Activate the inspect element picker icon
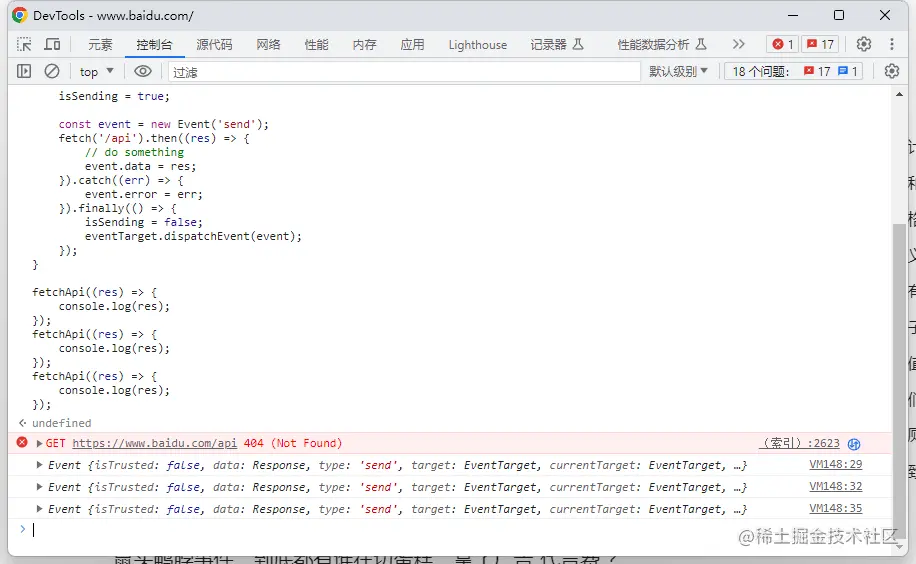Viewport: 916px width, 564px height. [24, 44]
